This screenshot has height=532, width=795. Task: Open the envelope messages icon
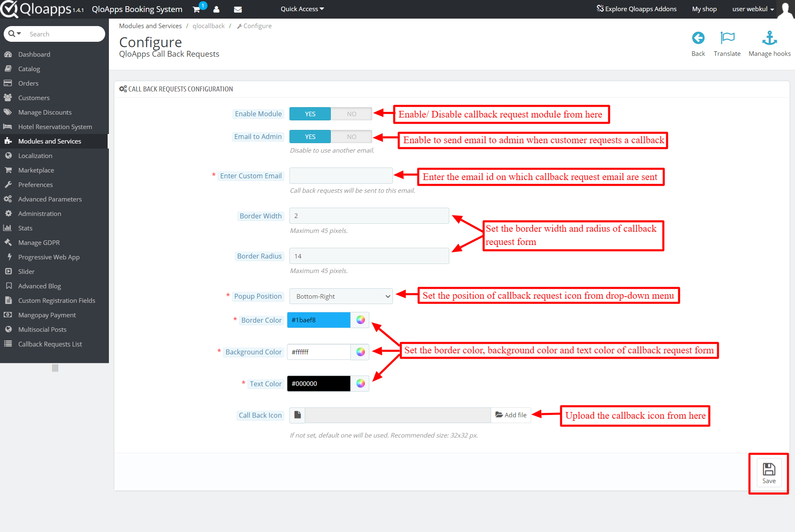(238, 9)
